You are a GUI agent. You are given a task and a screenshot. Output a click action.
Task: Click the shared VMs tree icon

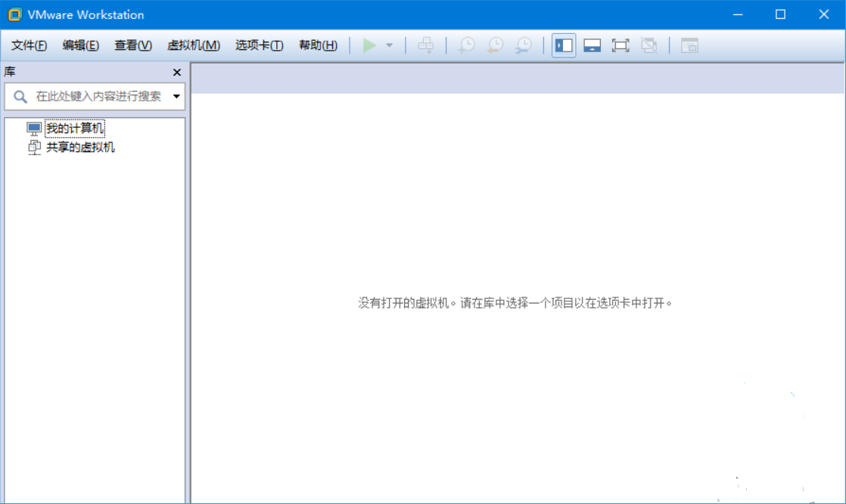[34, 148]
